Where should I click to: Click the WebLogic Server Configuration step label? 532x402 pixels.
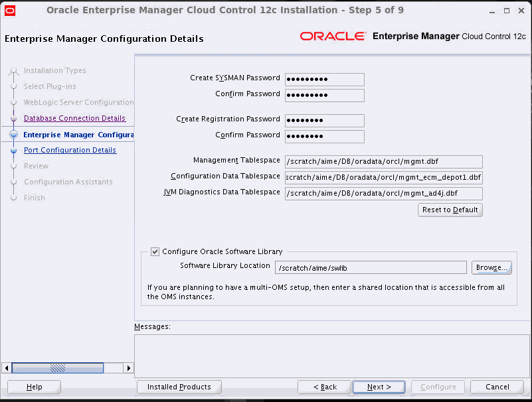tap(78, 102)
